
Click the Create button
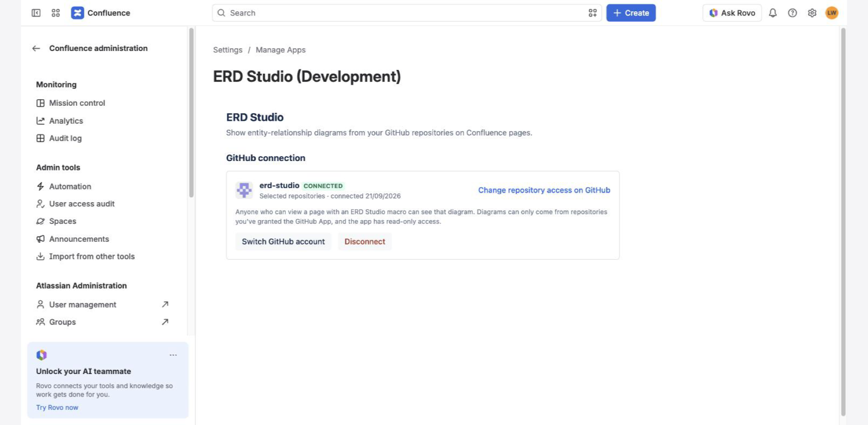click(631, 13)
